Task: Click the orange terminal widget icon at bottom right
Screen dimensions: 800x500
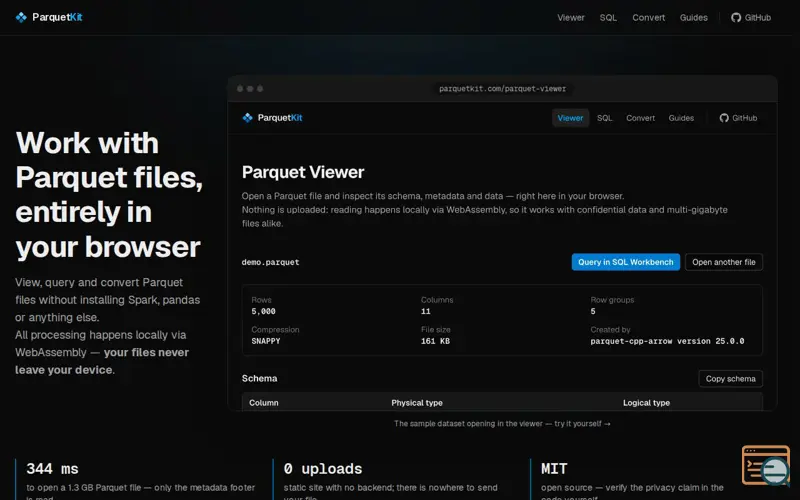Action: tap(765, 465)
